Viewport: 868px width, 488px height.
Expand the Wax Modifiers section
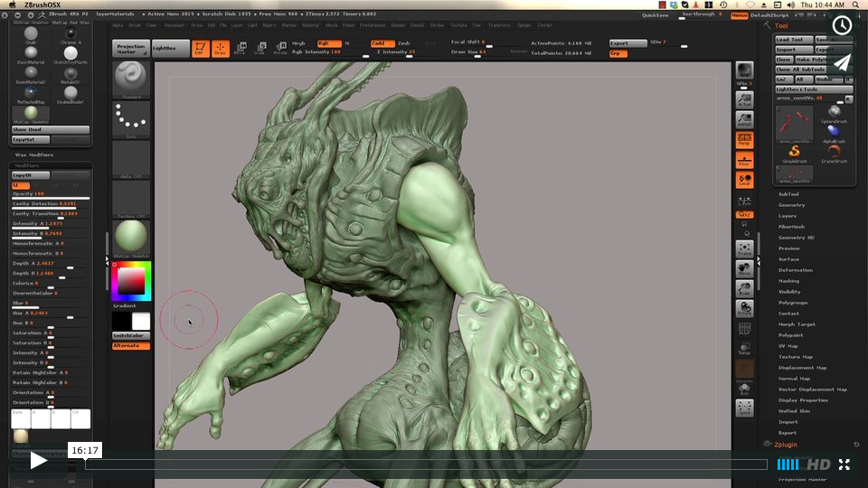(x=34, y=155)
